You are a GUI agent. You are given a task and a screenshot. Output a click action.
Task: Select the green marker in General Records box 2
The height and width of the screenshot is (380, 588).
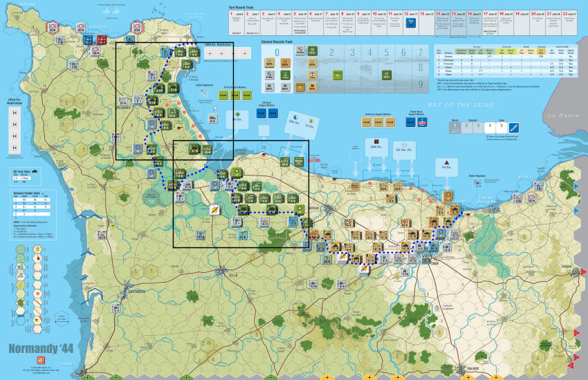click(x=338, y=75)
